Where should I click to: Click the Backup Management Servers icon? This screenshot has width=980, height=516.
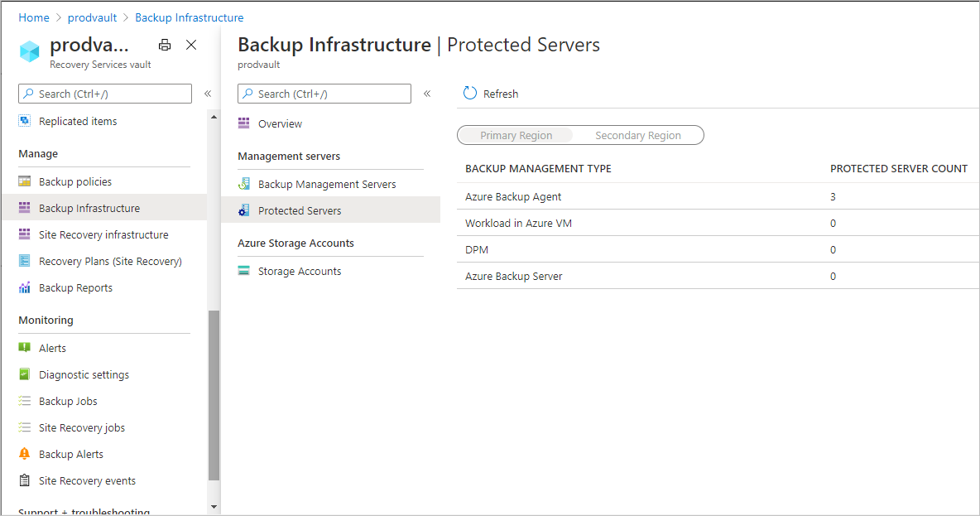[243, 184]
